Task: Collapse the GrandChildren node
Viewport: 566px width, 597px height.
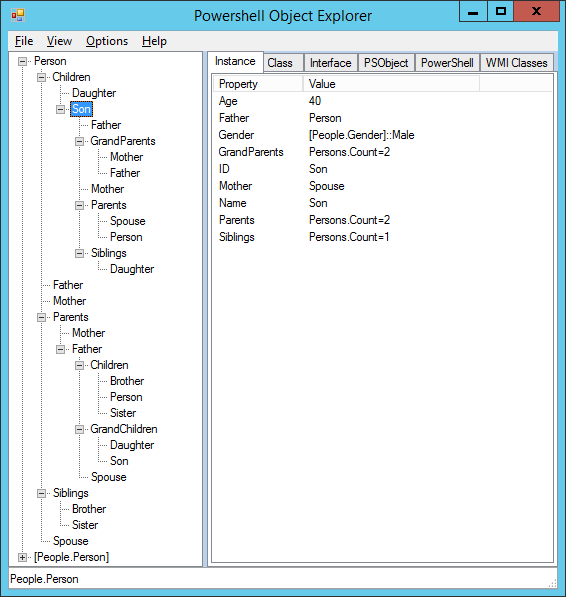Action: (80, 429)
